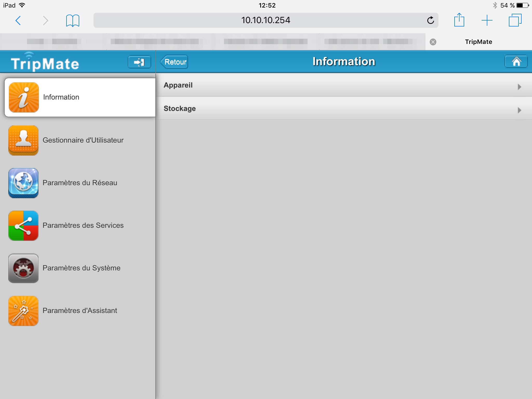Close the TripMate tab
Screen dimensions: 532x399
[433, 42]
